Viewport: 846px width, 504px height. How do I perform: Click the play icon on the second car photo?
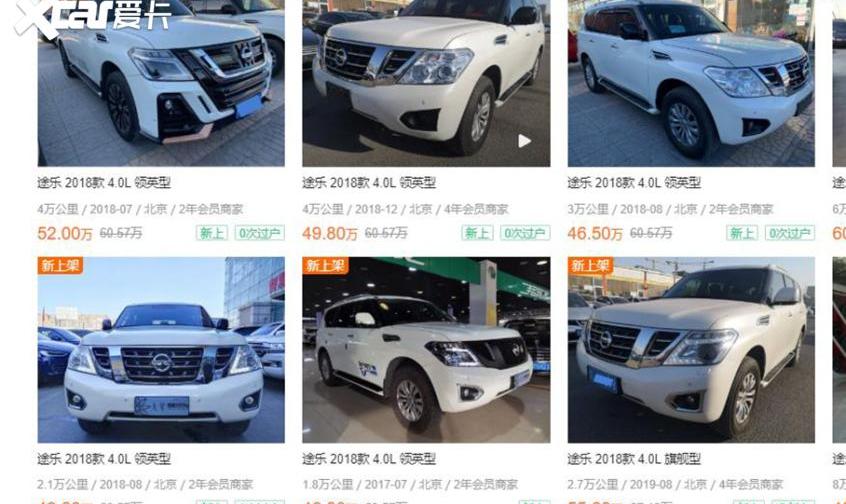pos(524,141)
